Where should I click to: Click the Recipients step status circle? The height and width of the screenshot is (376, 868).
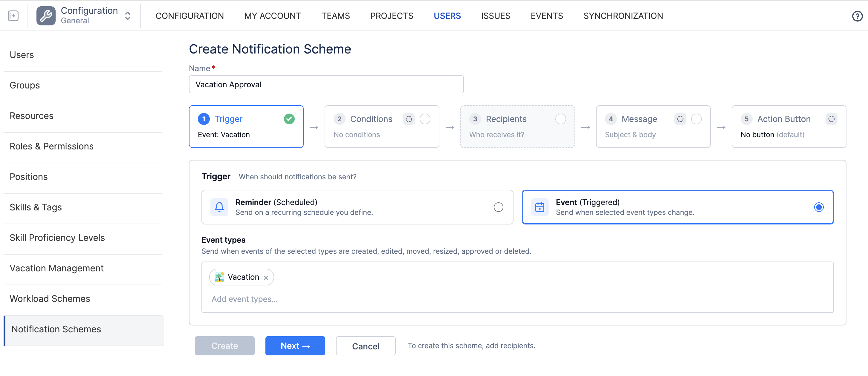(x=561, y=119)
